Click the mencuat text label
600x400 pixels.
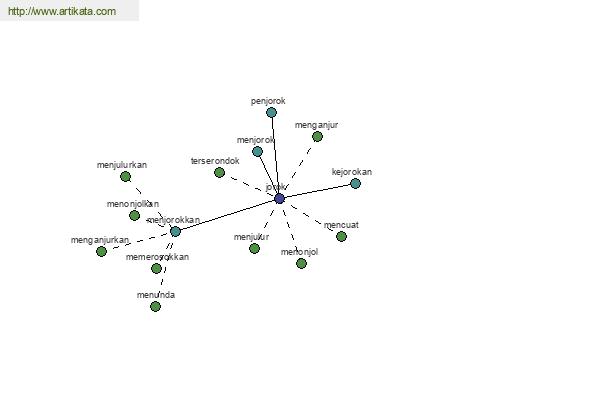341,225
